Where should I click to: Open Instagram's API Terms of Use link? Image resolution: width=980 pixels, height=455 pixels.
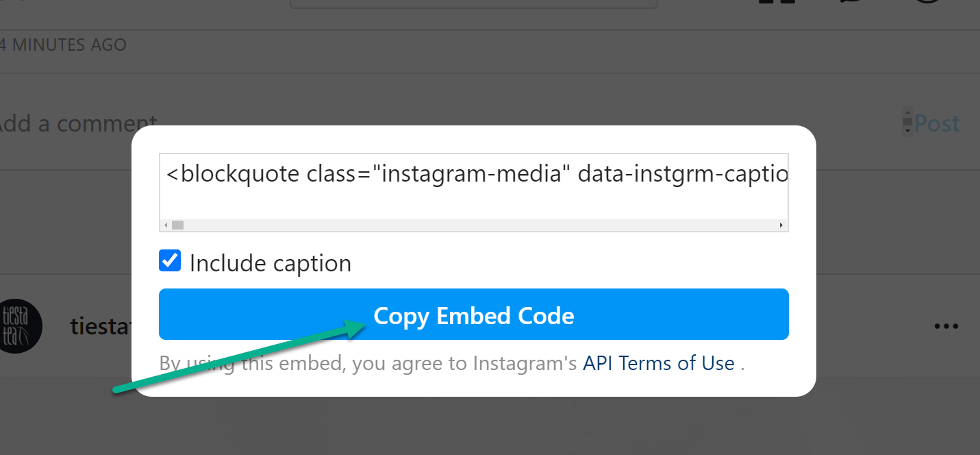658,362
